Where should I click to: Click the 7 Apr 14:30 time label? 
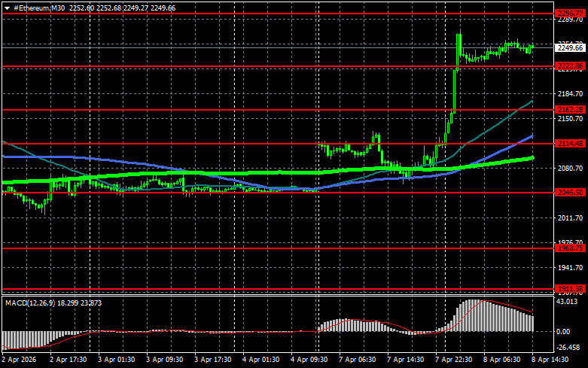click(405, 360)
